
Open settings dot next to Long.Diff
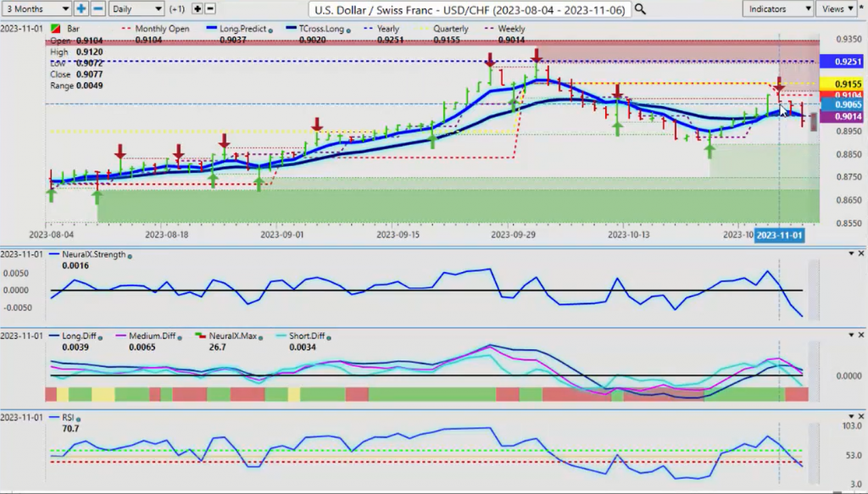coord(100,337)
